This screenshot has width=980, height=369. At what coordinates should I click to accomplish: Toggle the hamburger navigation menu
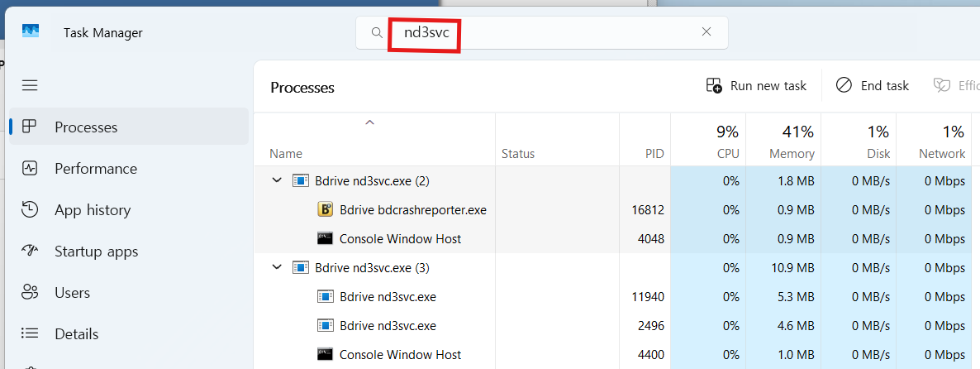click(x=30, y=85)
